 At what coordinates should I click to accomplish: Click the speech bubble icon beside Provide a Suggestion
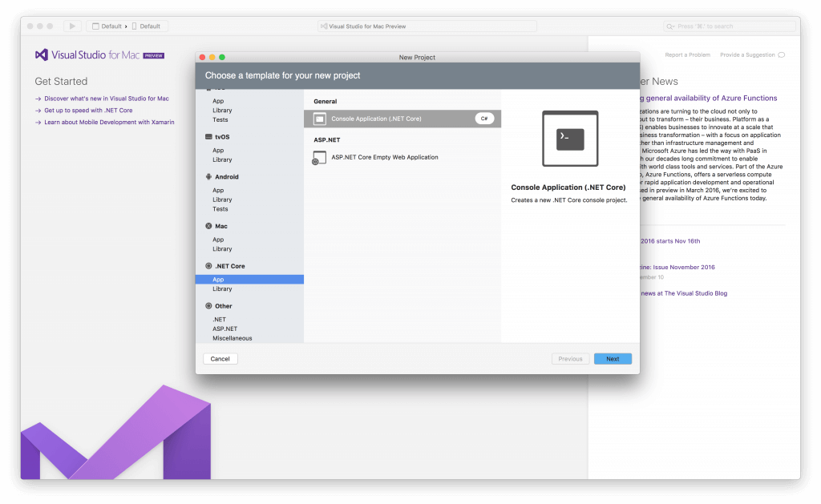[781, 55]
